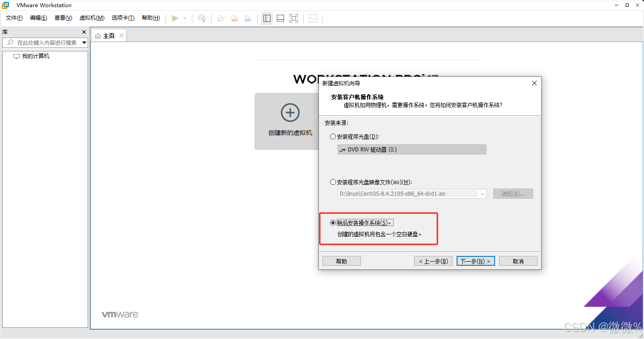Select 我的计算机 in the library tree
Image resolution: width=644 pixels, height=339 pixels.
(x=36, y=56)
